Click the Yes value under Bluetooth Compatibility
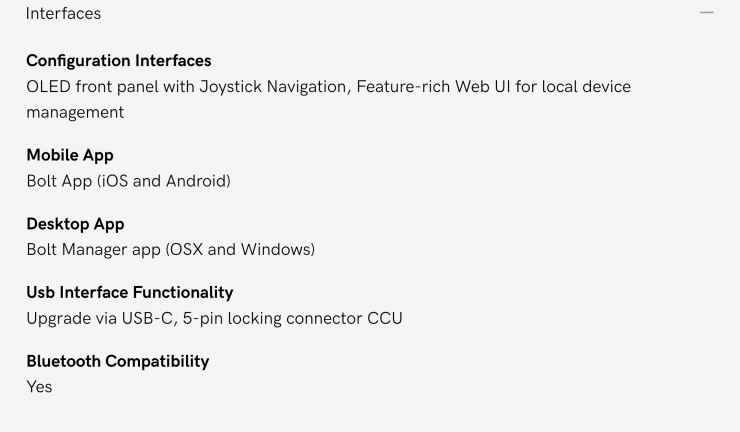 (39, 387)
